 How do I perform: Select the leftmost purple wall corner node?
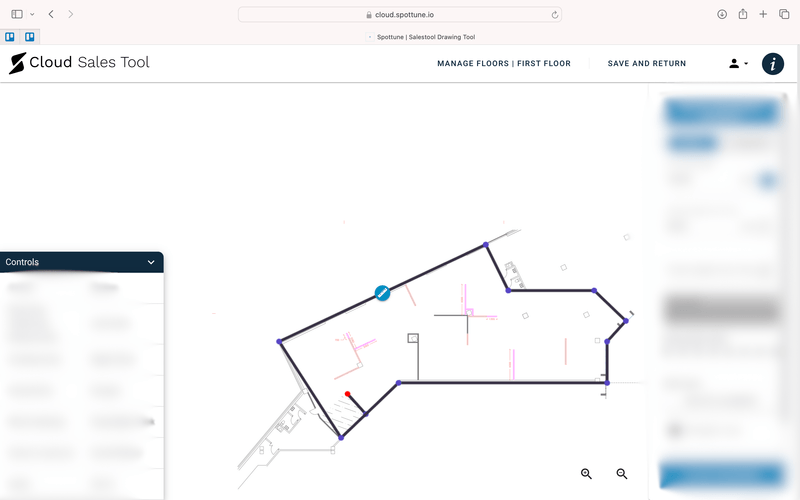(x=279, y=341)
